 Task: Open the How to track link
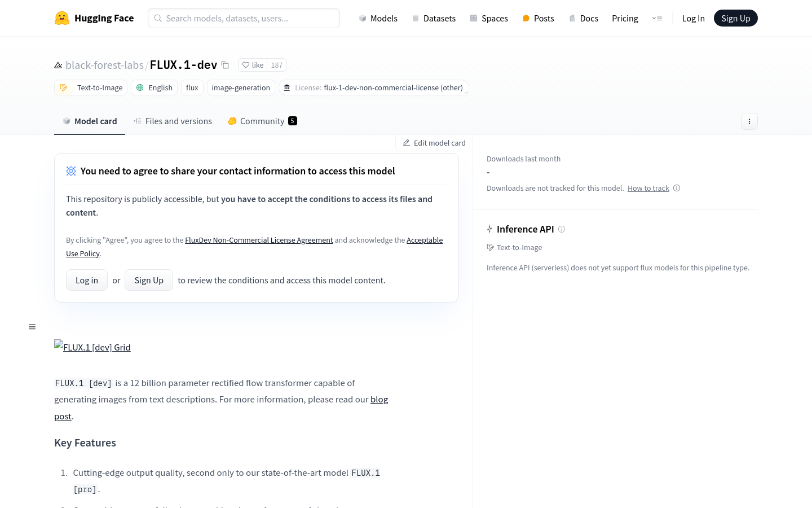[648, 188]
